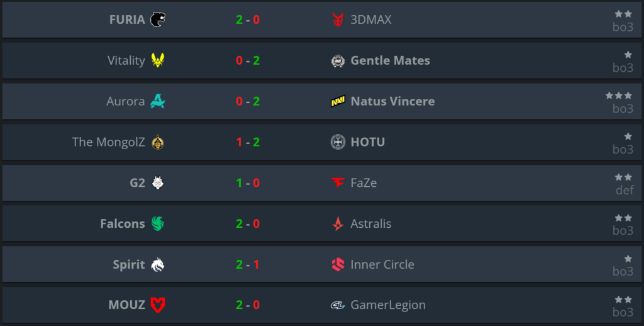Click the Natus Vincere yellow logo
Image resolution: width=644 pixels, height=326 pixels.
[338, 101]
